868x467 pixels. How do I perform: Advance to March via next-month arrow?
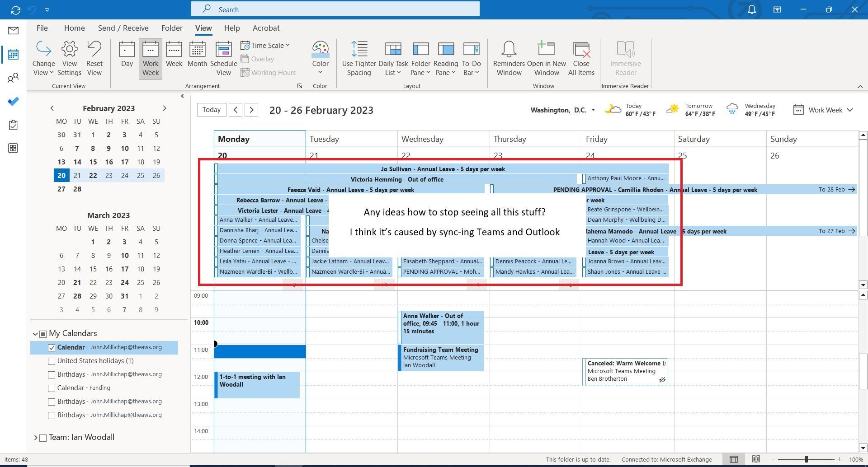coord(165,108)
